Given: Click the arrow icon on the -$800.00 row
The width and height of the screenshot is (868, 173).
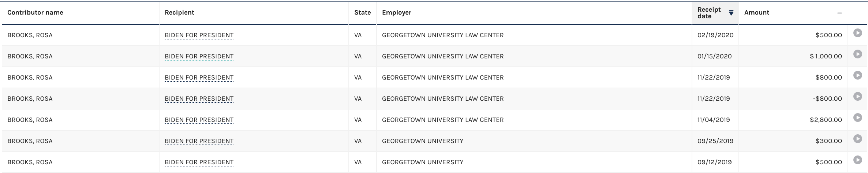Looking at the screenshot, I should 857,96.
